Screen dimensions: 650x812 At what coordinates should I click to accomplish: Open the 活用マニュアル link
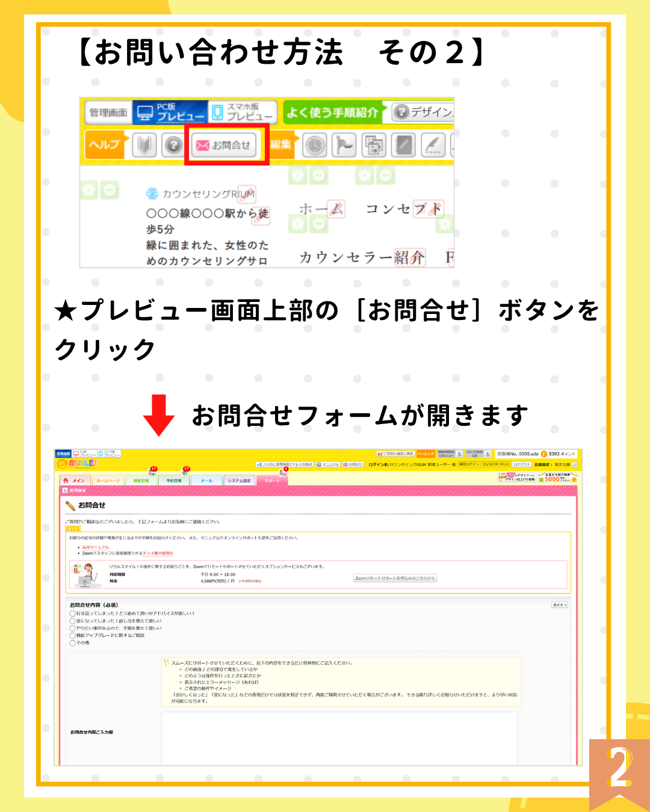[96, 547]
